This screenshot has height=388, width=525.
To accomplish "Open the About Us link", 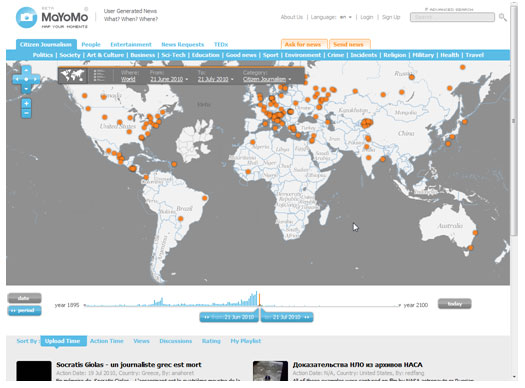I will coord(292,17).
